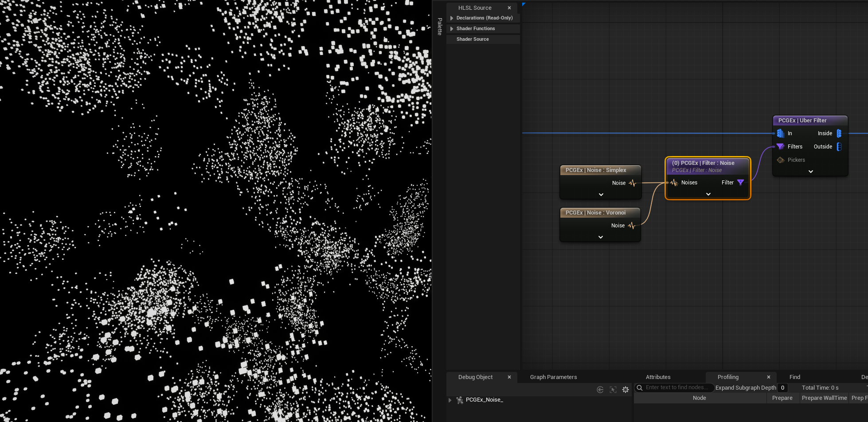This screenshot has height=422, width=868.
Task: Open the Find tab
Action: tap(794, 377)
